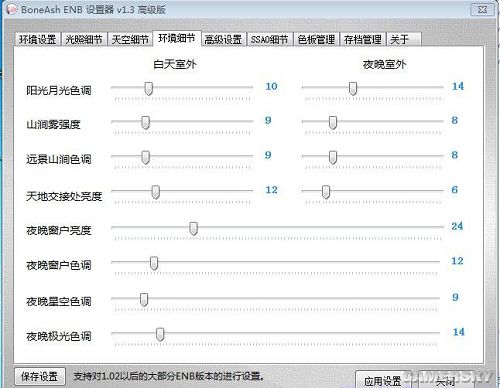Click the value 14 for 夜晚极光色调
Image resolution: width=500 pixels, height=388 pixels.
459,332
